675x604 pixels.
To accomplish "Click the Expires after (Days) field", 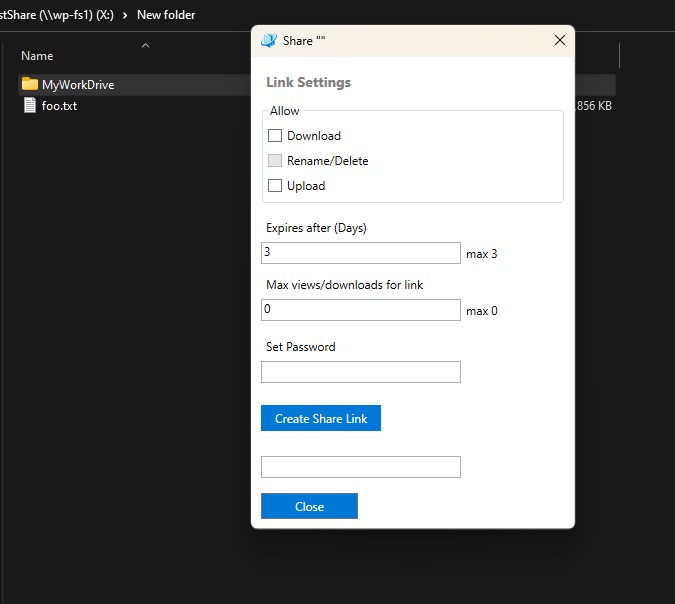I will coord(360,253).
